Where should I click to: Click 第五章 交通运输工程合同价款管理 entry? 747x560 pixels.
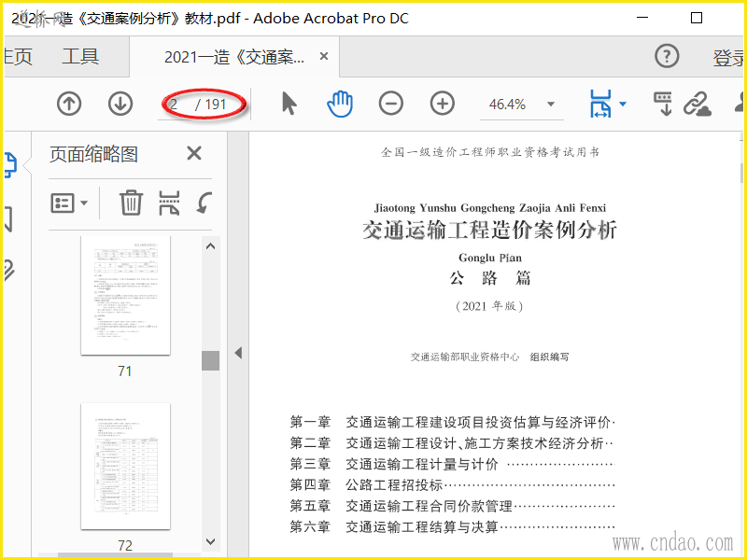pyautogui.click(x=452, y=506)
